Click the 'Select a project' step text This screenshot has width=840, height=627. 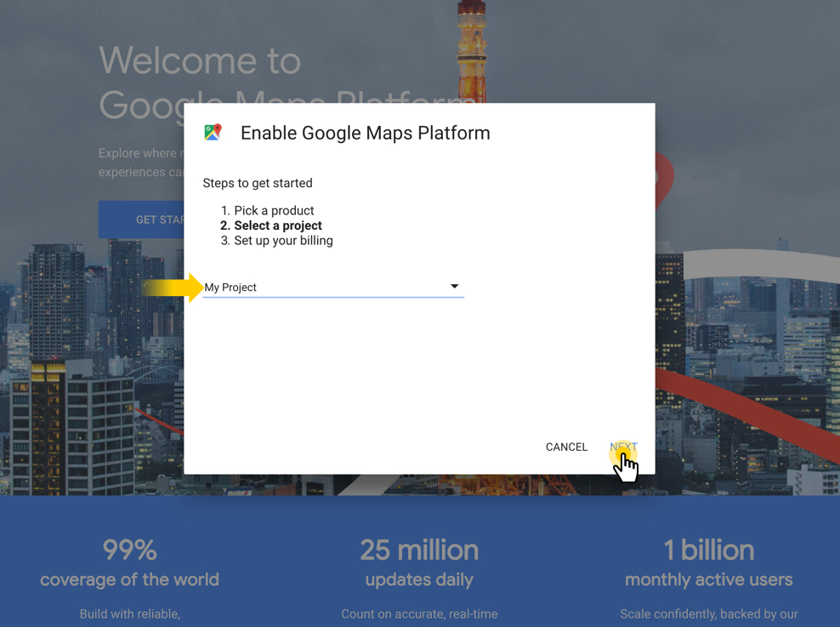278,225
